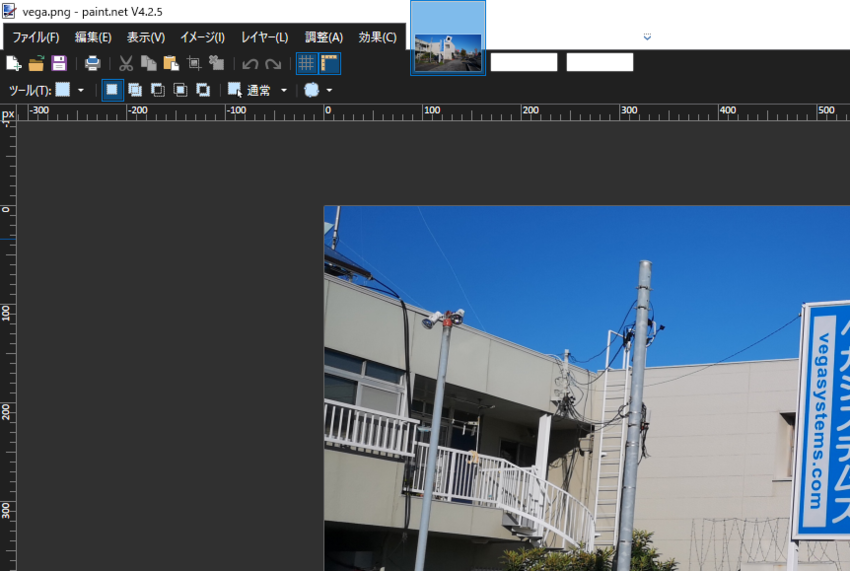The height and width of the screenshot is (571, 850).
Task: Select Invert (xor) selection mode
Action: 203,90
